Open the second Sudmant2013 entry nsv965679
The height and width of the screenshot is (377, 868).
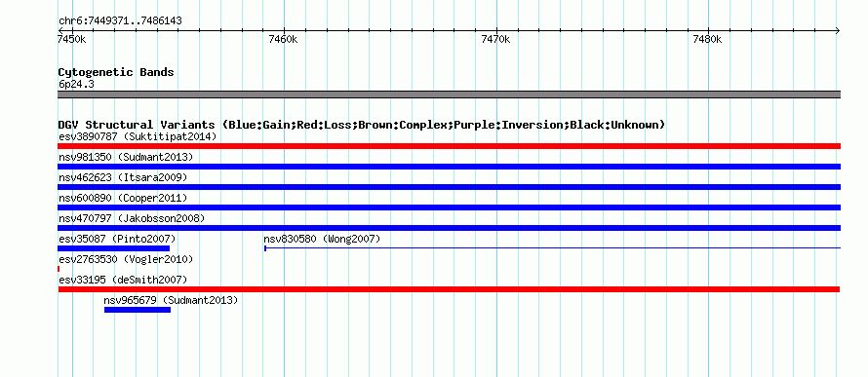pyautogui.click(x=171, y=300)
